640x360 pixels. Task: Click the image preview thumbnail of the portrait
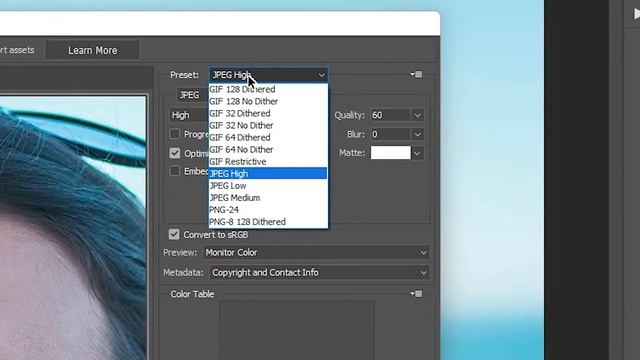point(73,228)
